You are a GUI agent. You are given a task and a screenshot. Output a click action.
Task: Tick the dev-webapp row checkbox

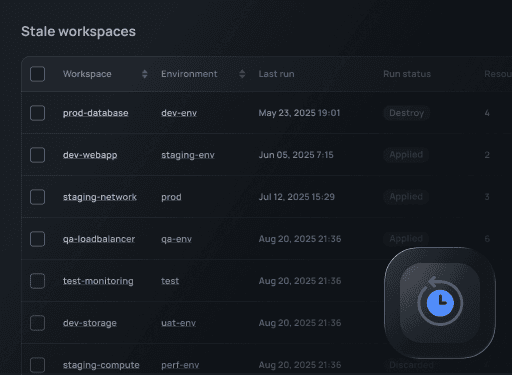37,155
